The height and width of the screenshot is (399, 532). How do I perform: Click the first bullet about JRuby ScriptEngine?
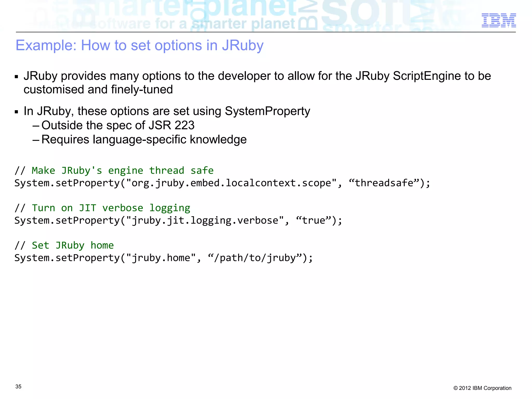(257, 76)
